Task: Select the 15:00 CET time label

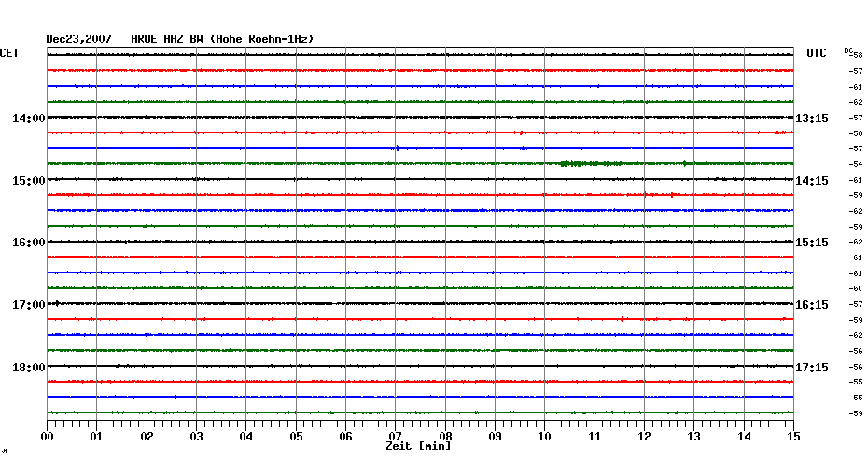Action: tap(29, 181)
